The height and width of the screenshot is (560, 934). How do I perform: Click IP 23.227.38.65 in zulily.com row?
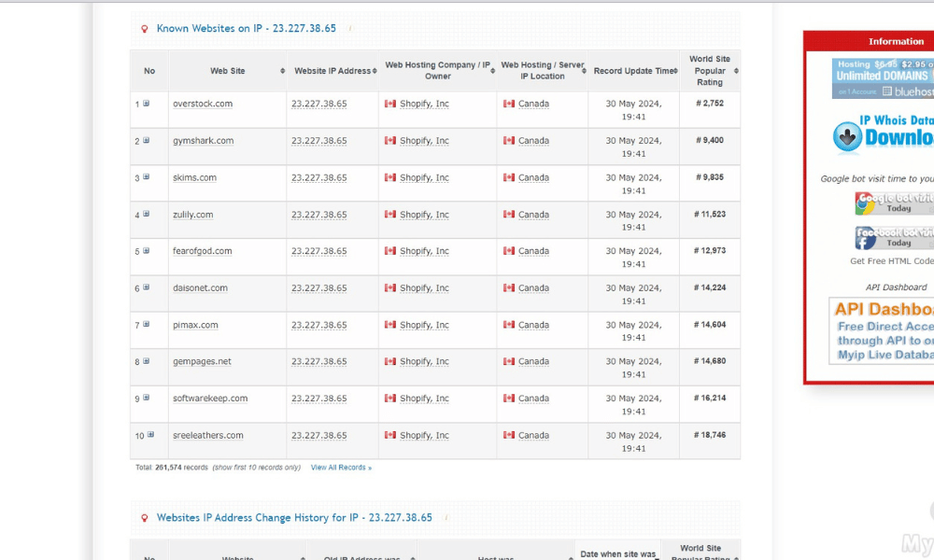(x=318, y=215)
